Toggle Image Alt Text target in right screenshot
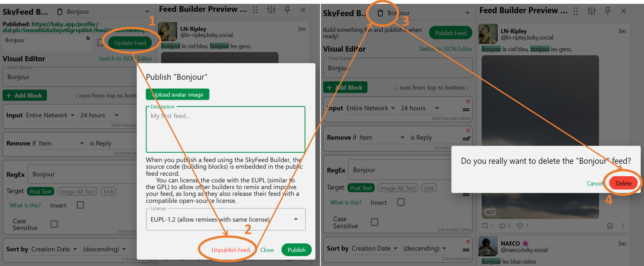 [x=398, y=188]
